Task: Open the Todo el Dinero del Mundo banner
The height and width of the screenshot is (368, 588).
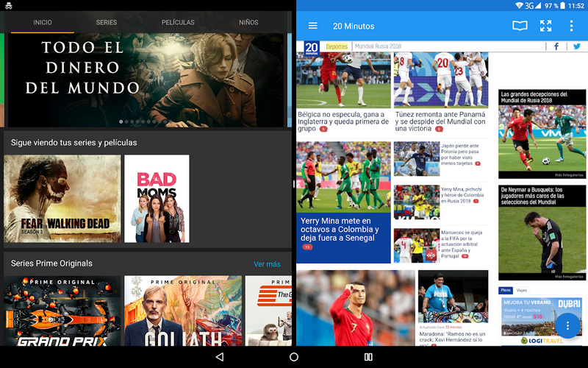Action: point(146,80)
